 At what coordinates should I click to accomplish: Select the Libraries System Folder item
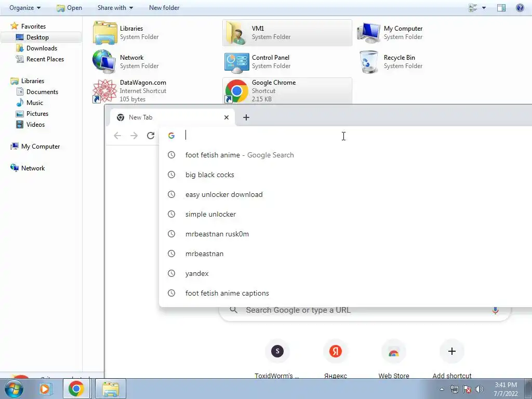point(156,33)
